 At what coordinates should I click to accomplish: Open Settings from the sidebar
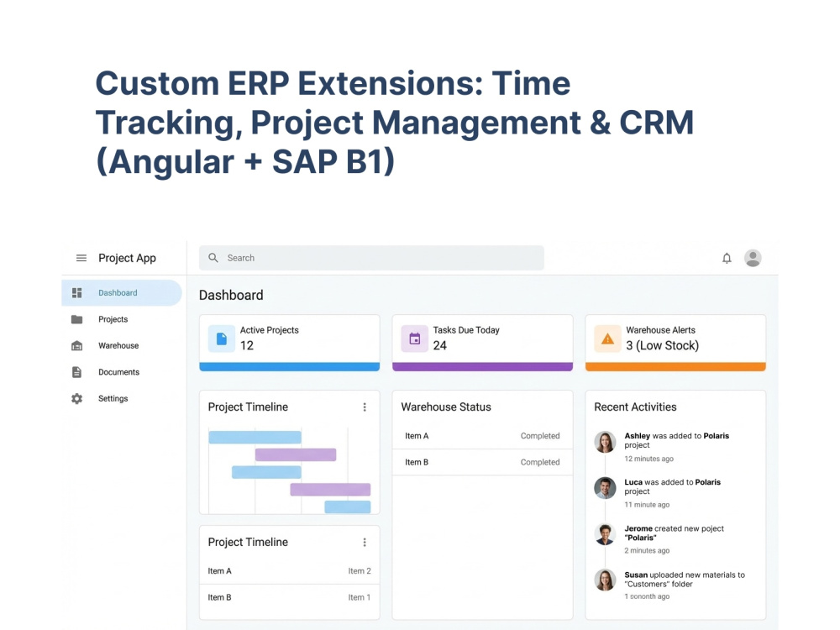click(122, 398)
